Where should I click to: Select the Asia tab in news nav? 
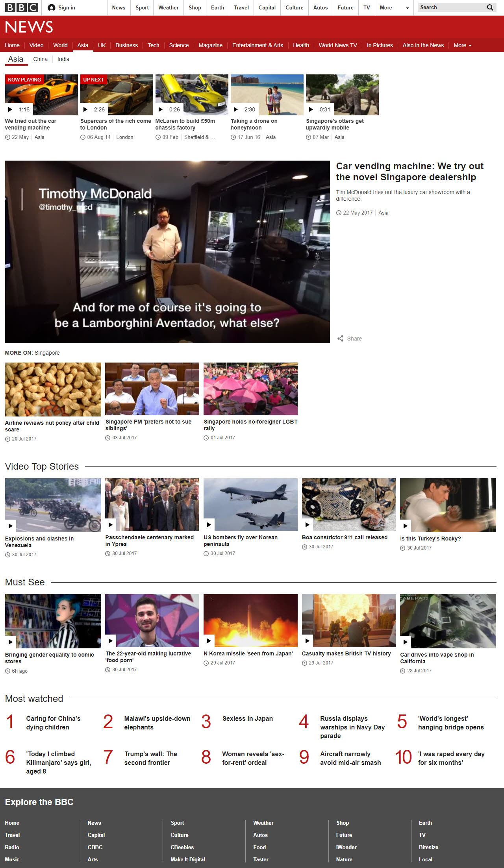[x=83, y=45]
